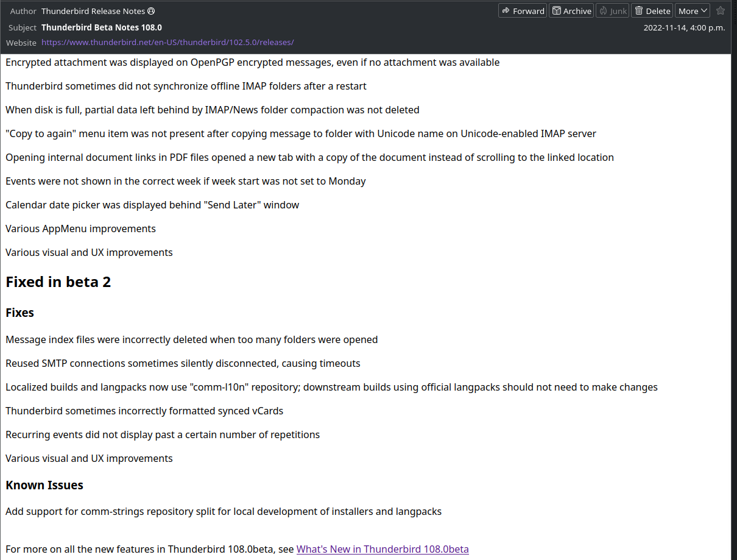
Task: Click the Forward button
Action: point(523,11)
